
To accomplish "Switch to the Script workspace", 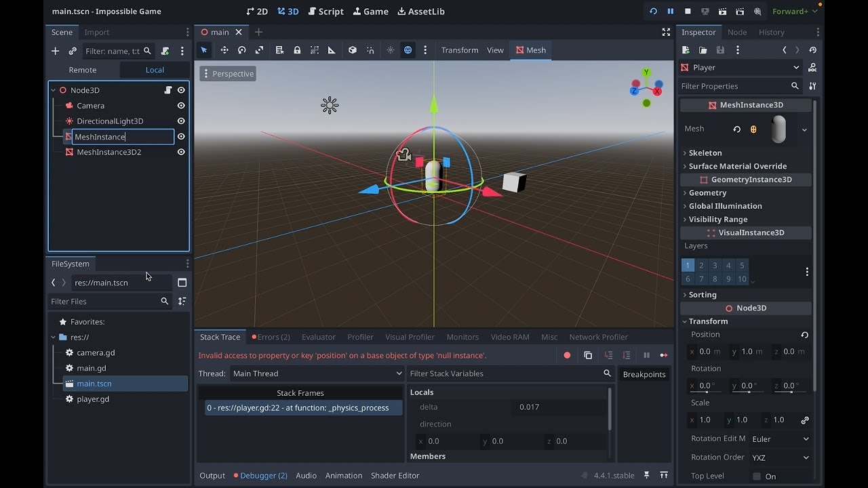I will [x=325, y=12].
